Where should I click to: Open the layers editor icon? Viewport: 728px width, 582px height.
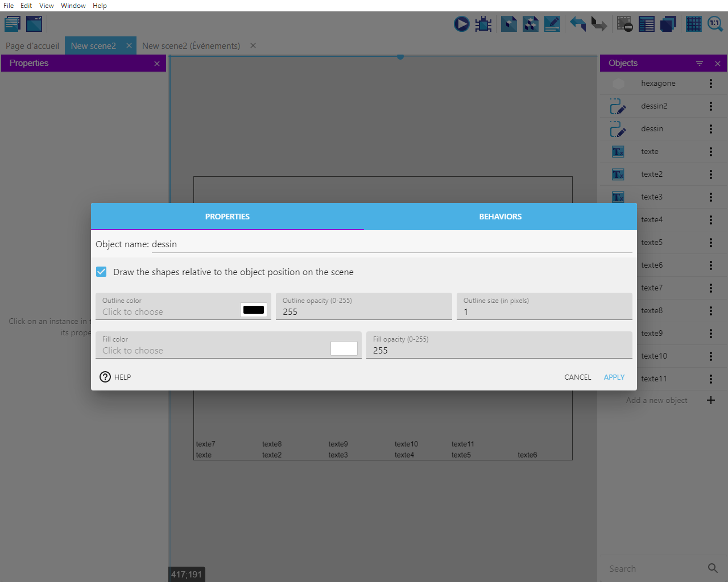coord(668,24)
